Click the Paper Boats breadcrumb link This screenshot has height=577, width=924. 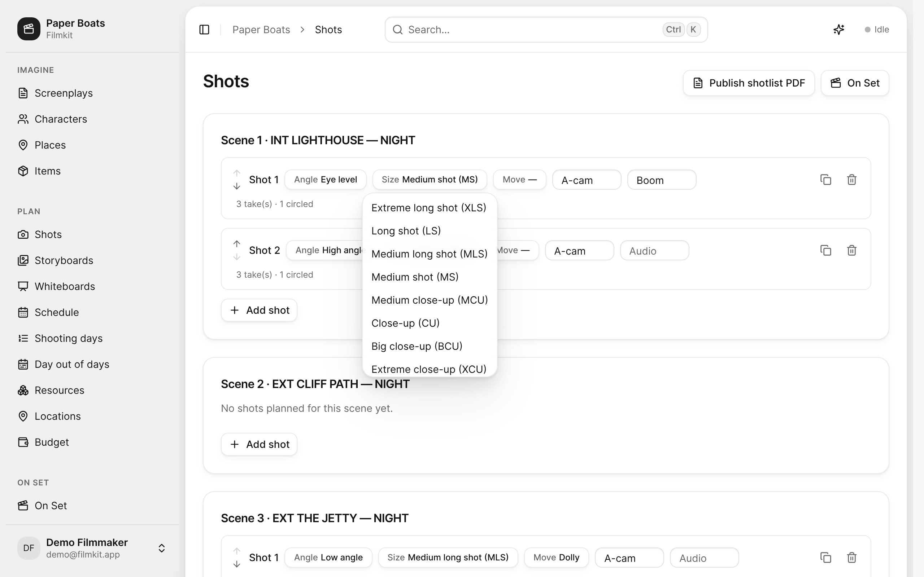261,29
